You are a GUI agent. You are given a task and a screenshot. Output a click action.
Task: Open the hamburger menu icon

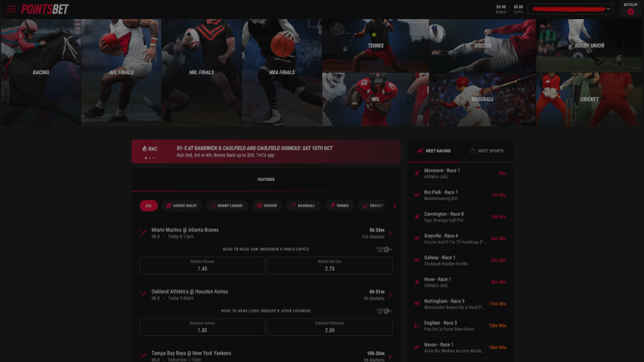(11, 9)
